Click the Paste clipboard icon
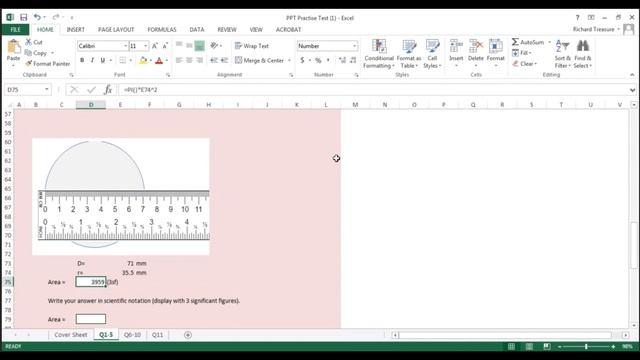 click(x=13, y=47)
